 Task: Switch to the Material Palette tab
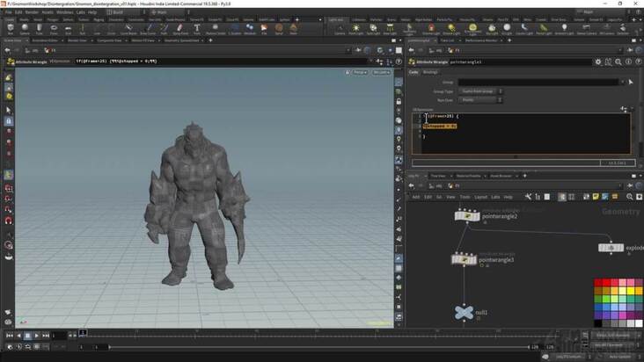coord(469,176)
